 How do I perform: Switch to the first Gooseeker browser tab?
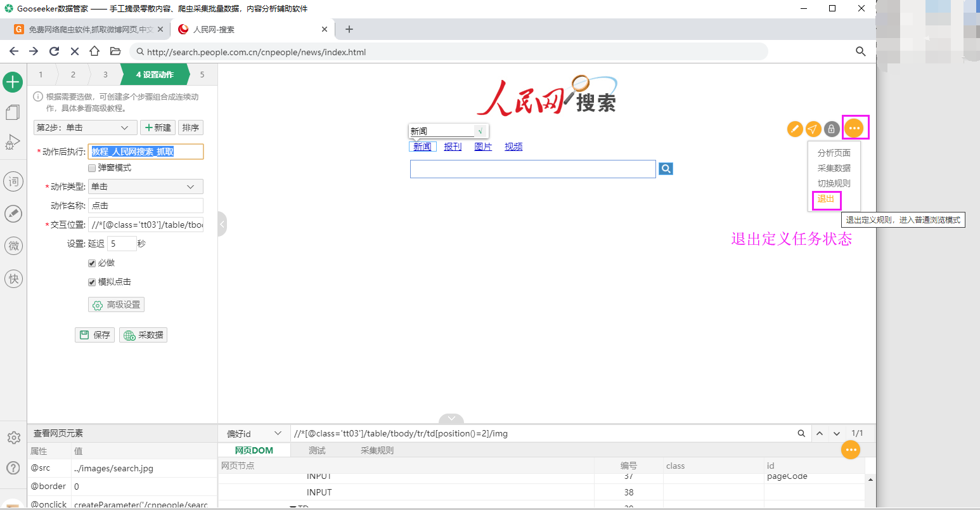tap(88, 29)
